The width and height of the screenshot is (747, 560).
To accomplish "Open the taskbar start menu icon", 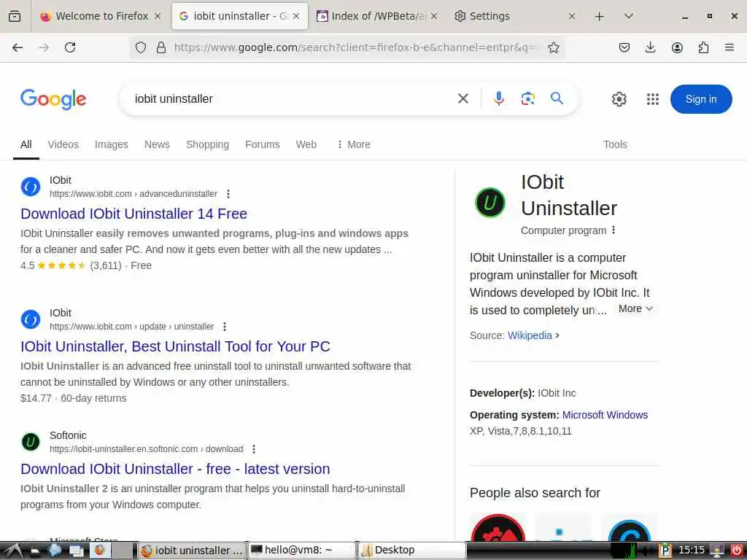I will (x=12, y=551).
